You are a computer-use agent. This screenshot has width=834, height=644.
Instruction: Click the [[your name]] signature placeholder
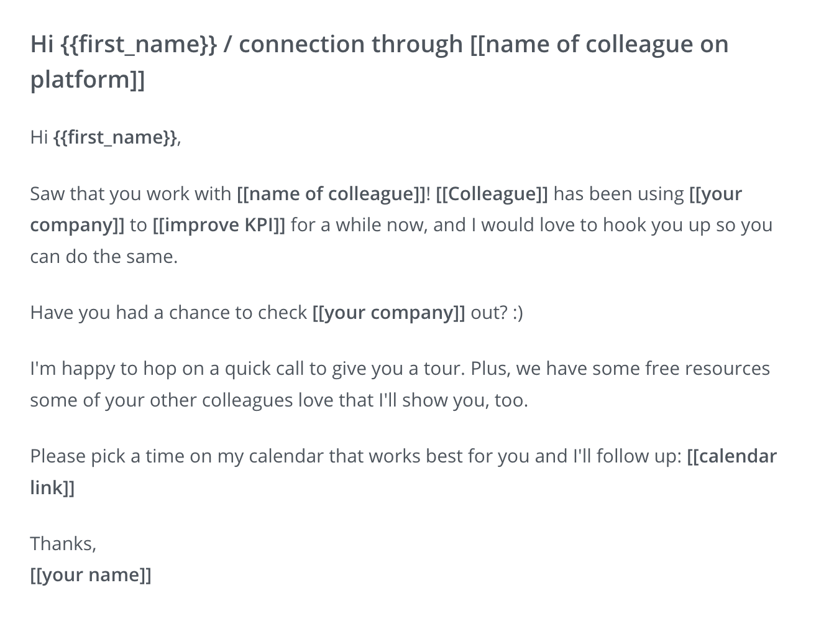(91, 574)
